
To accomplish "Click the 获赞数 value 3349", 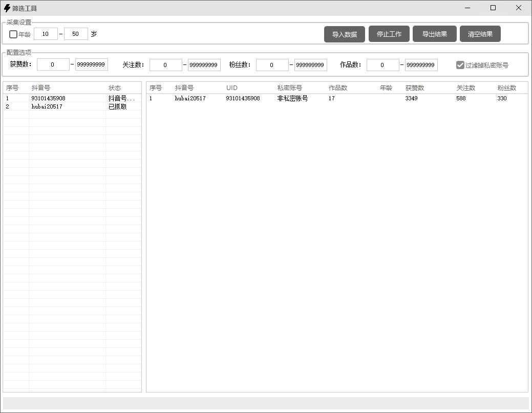I will 411,98.
